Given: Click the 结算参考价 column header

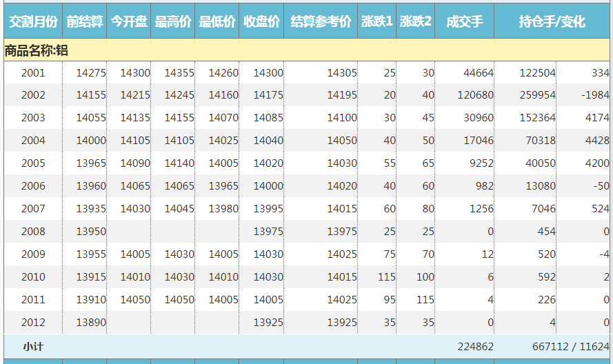Looking at the screenshot, I should coord(321,22).
